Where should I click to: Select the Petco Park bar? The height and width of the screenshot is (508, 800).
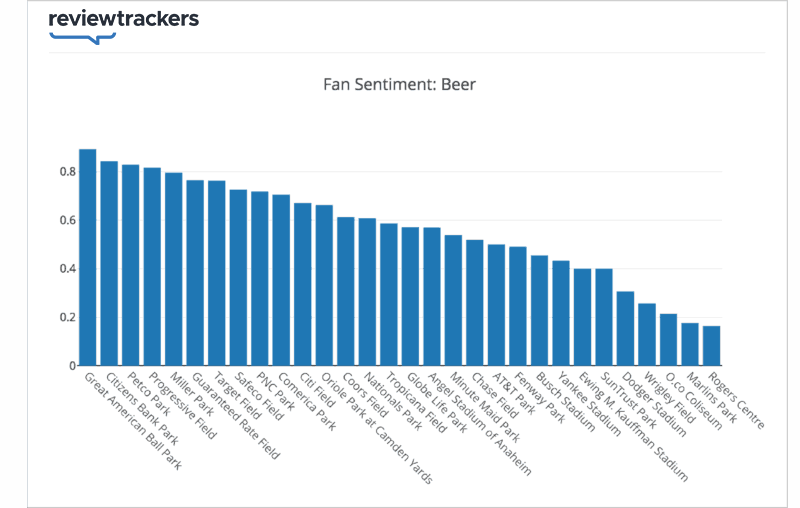(x=130, y=265)
